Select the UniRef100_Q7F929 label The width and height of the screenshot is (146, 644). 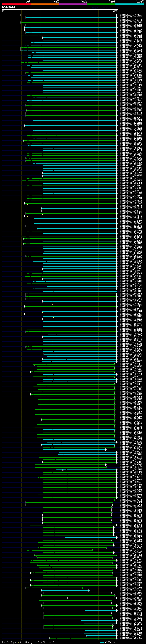pos(131,392)
